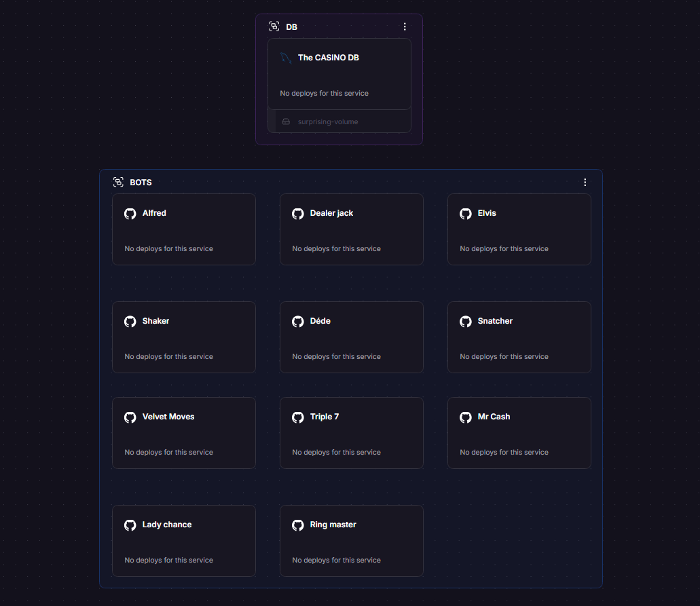Open the Ring master service
This screenshot has height=606, width=700.
[x=351, y=541]
